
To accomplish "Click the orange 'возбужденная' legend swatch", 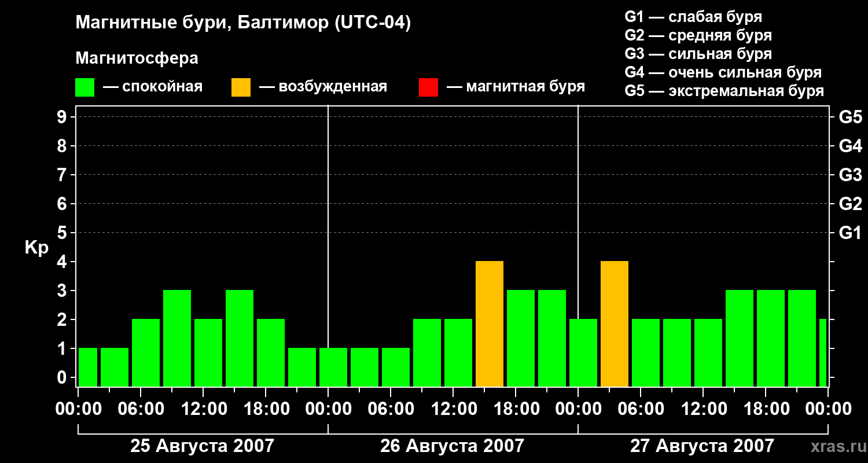I will click(241, 87).
